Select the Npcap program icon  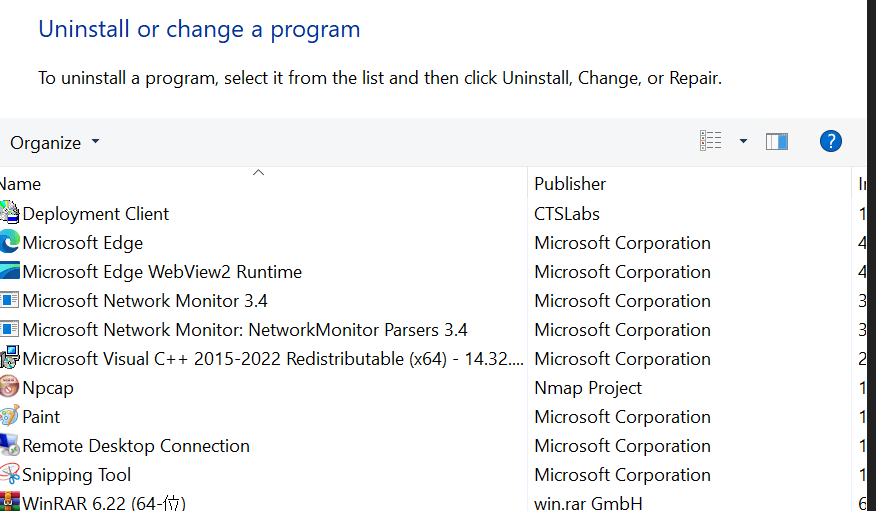9,388
